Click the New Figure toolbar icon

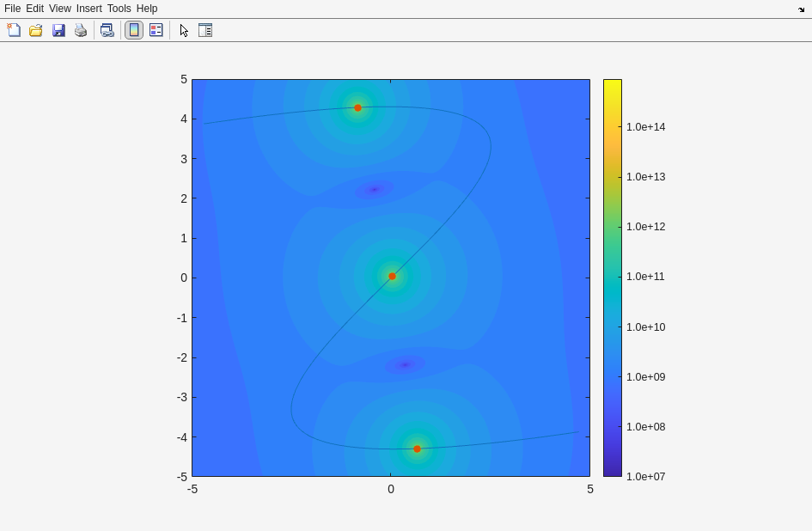[14, 30]
